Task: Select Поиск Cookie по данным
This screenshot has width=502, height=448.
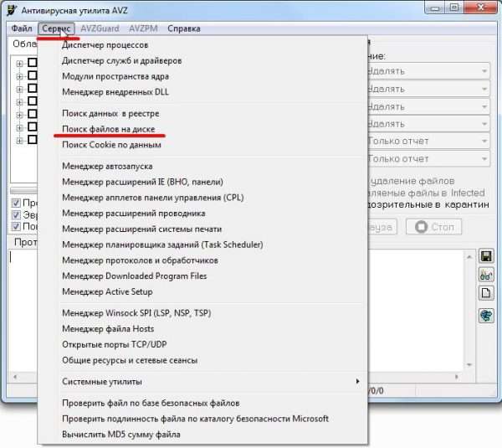Action: click(111, 145)
